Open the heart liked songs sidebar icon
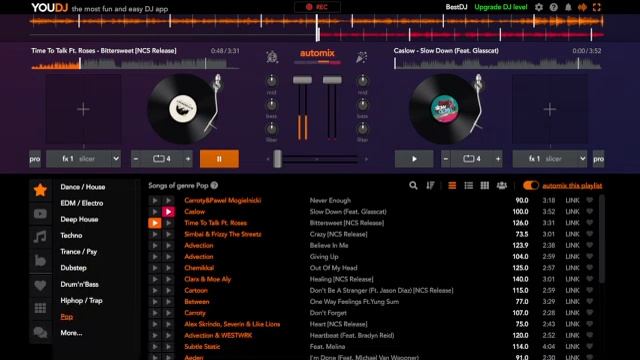Image resolution: width=640 pixels, height=360 pixels. tap(40, 285)
